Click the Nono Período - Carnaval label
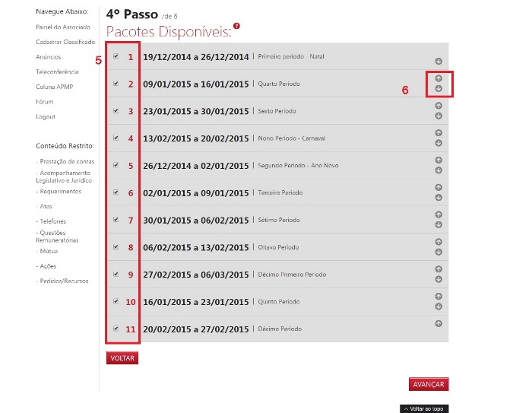The width and height of the screenshot is (532, 413). tap(292, 138)
